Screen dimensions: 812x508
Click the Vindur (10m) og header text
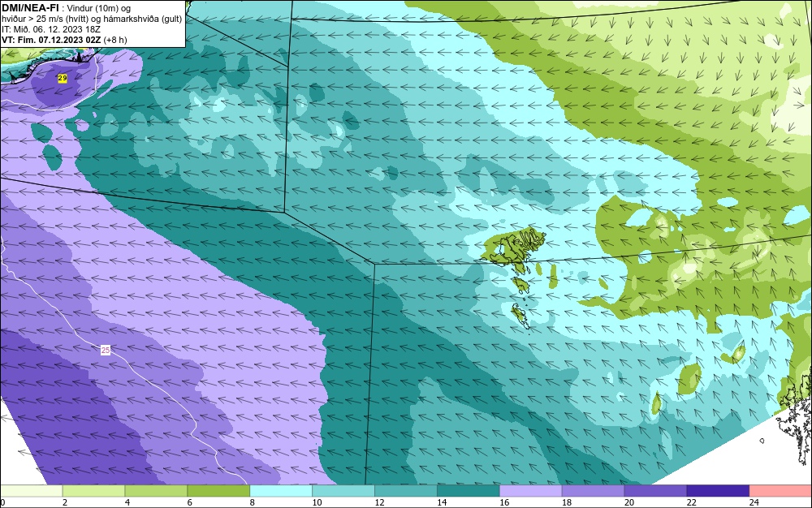coord(98,8)
